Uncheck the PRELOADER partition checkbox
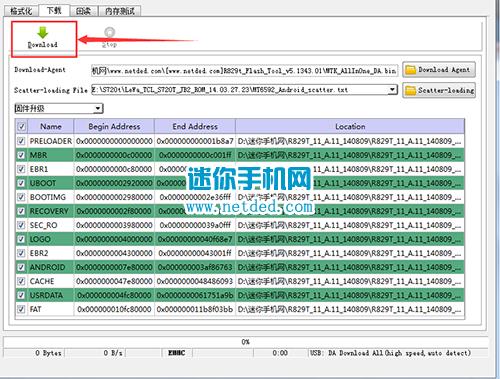The image size is (500, 379). point(21,141)
